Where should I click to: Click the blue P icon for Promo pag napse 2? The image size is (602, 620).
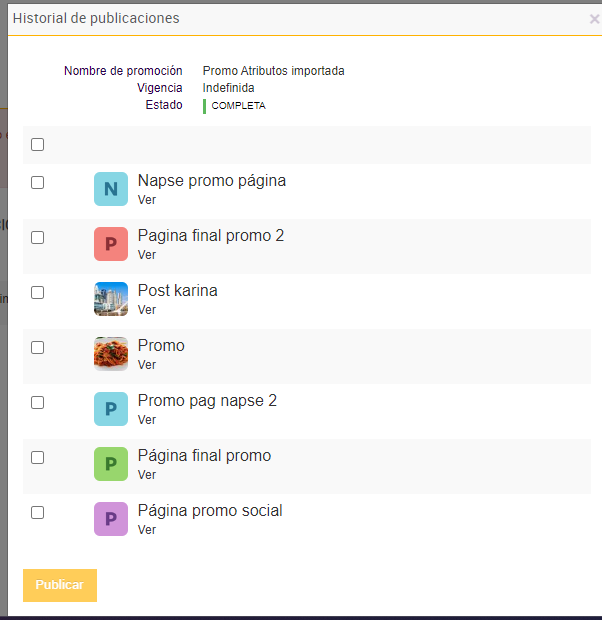click(x=111, y=409)
